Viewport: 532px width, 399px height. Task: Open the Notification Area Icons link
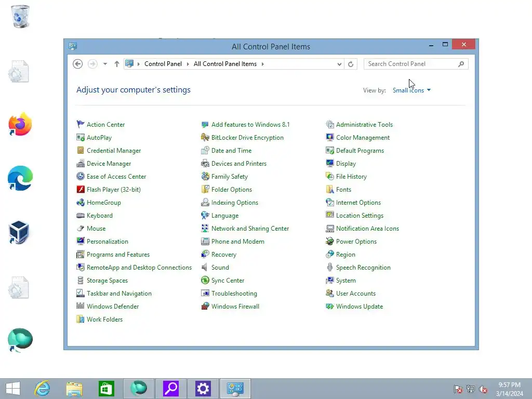367,229
